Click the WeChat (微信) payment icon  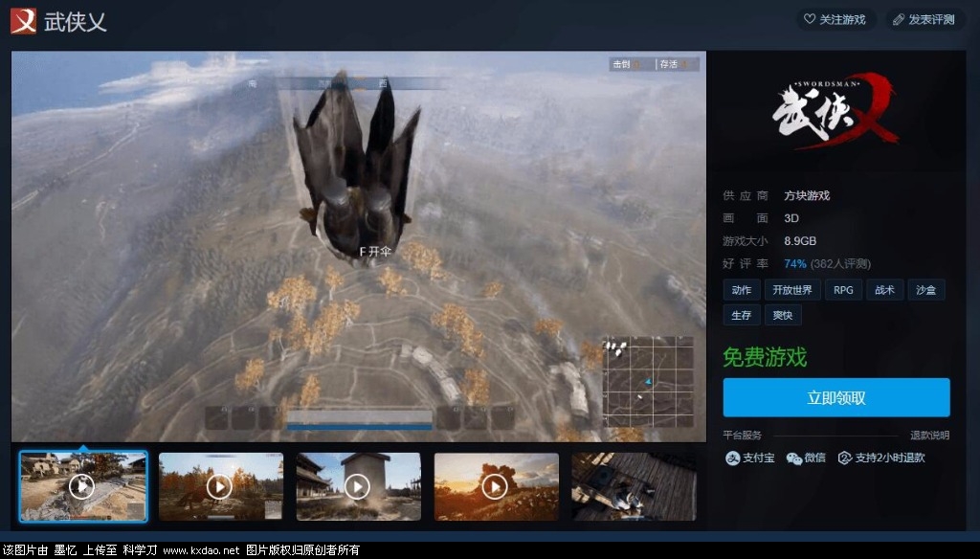coord(793,458)
